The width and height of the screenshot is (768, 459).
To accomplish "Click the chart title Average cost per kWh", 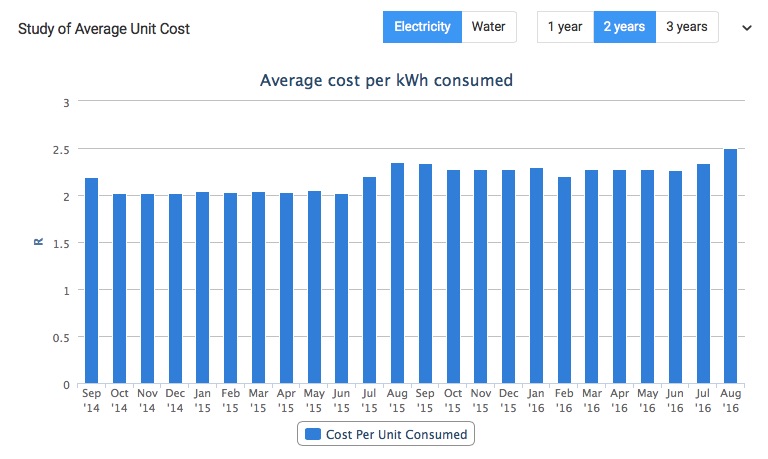I will (x=387, y=80).
